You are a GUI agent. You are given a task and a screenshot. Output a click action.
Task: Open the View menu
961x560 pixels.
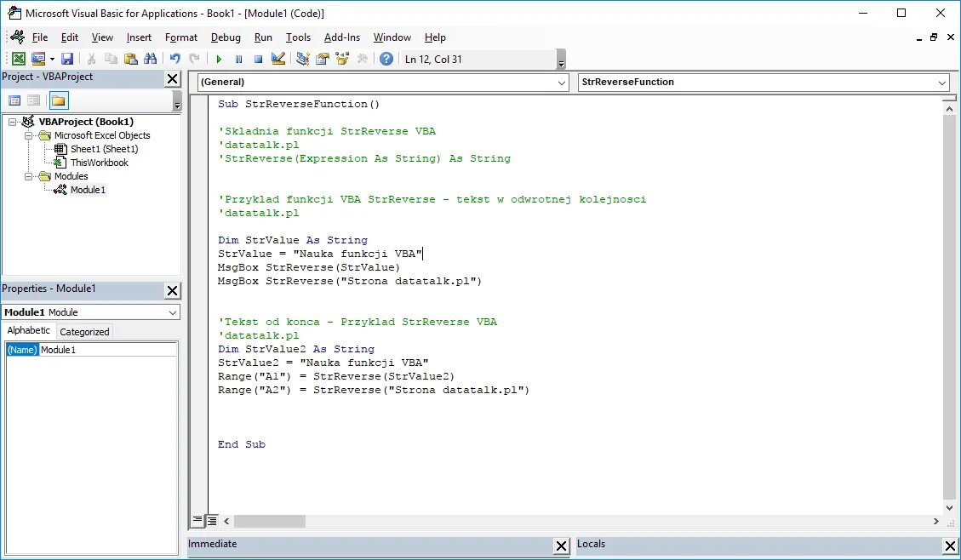point(102,37)
